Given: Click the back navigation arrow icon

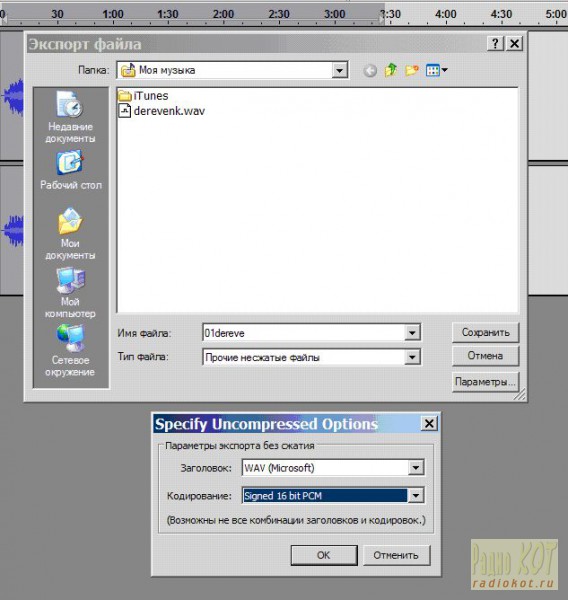Looking at the screenshot, I should pos(370,71).
